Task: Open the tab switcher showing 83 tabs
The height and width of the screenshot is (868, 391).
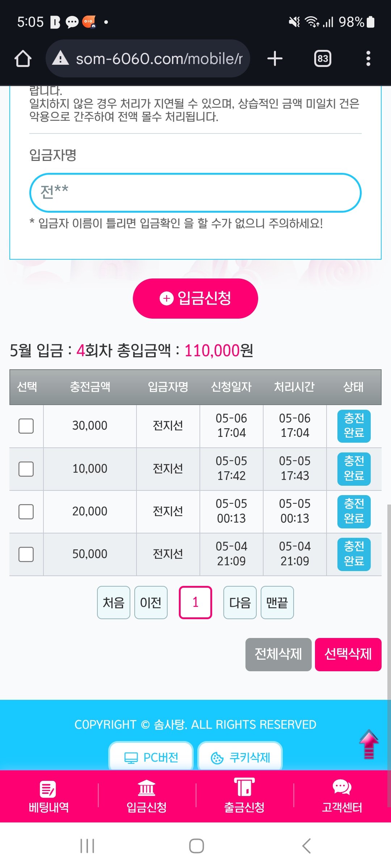Action: click(x=323, y=59)
